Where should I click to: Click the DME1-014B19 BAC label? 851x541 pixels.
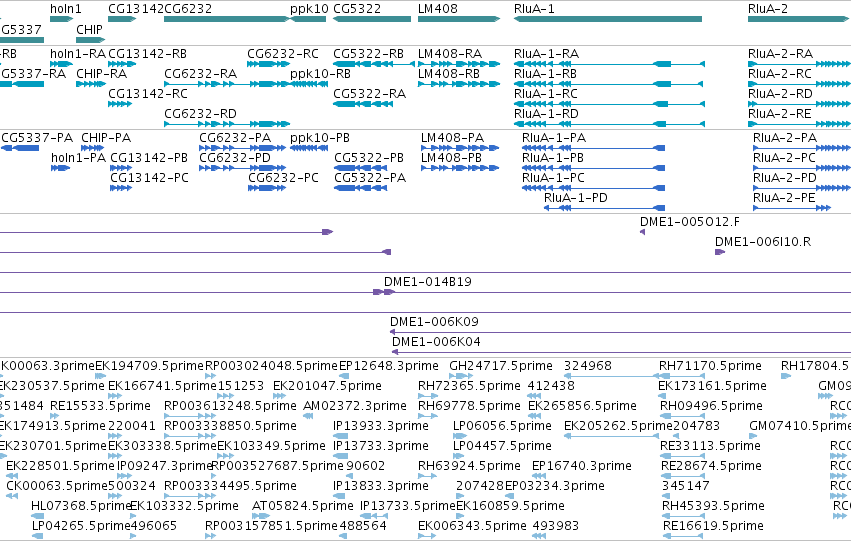coord(428,282)
